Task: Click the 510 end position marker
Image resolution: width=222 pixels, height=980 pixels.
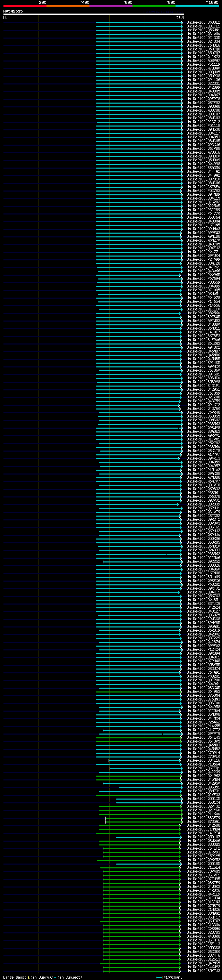Action: click(179, 17)
